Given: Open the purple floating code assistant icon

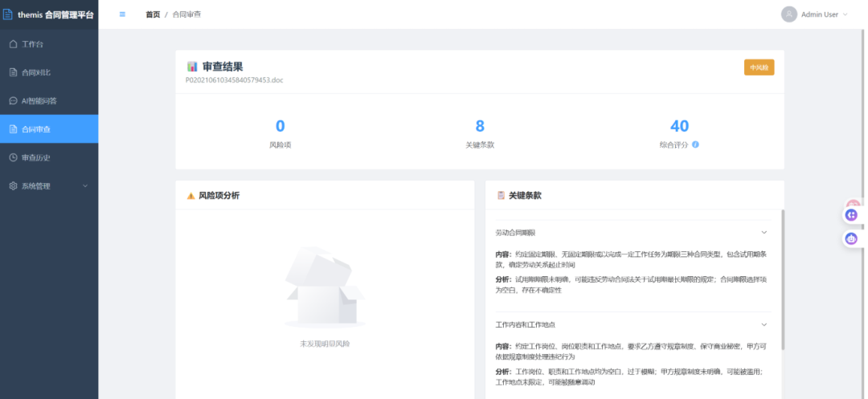Looking at the screenshot, I should coord(851,215).
